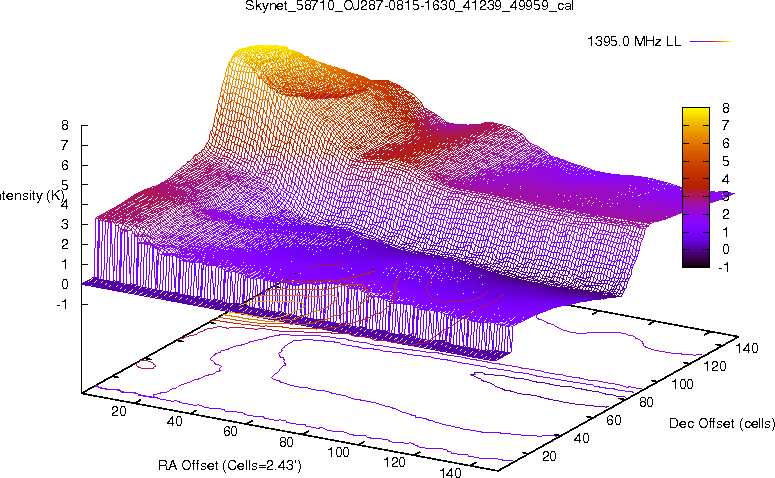
Task: Click RA axis tick label 140
Action: tap(450, 472)
